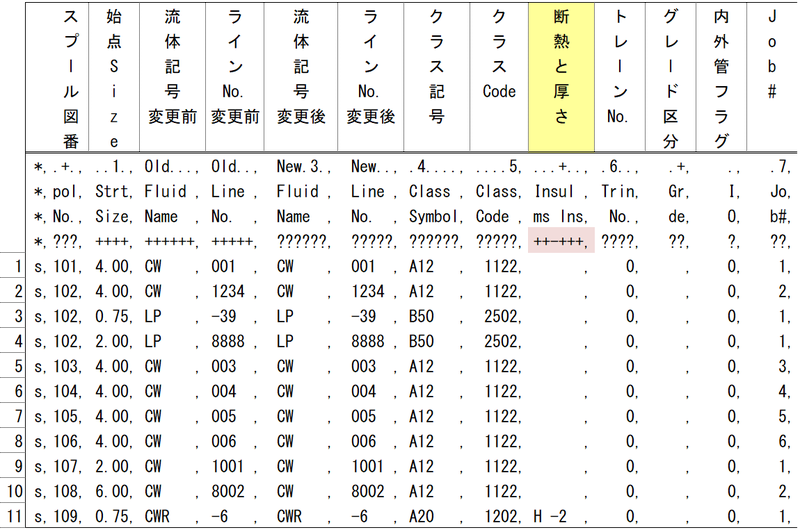This screenshot has height=530, width=800.
Task: Click the s,109 spool number cell
Action: click(x=58, y=516)
